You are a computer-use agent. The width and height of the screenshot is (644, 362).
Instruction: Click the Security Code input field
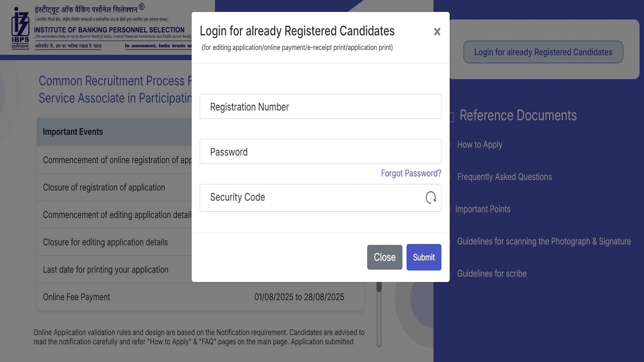[311, 197]
